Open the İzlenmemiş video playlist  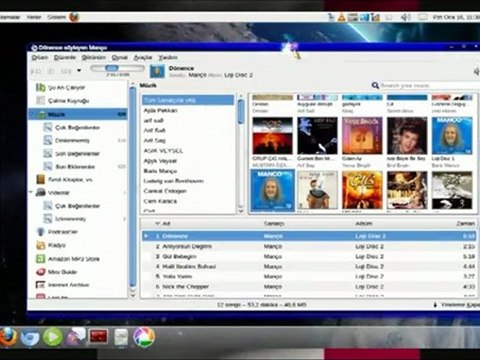point(70,219)
